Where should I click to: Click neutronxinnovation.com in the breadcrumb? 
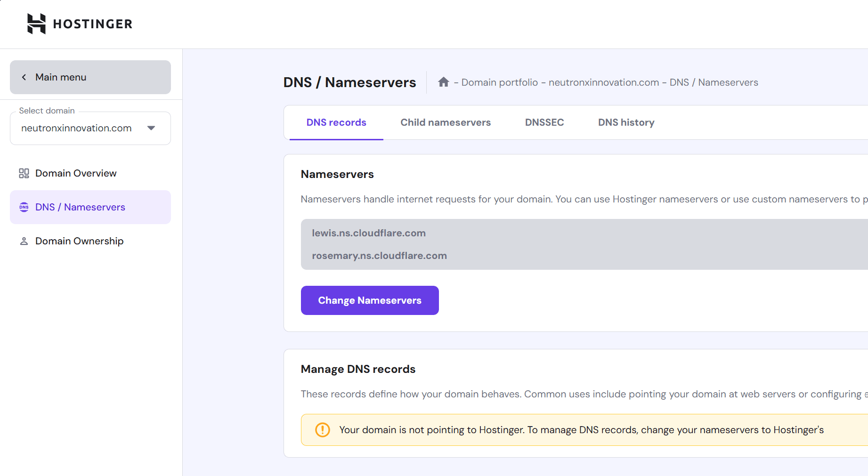tap(604, 82)
